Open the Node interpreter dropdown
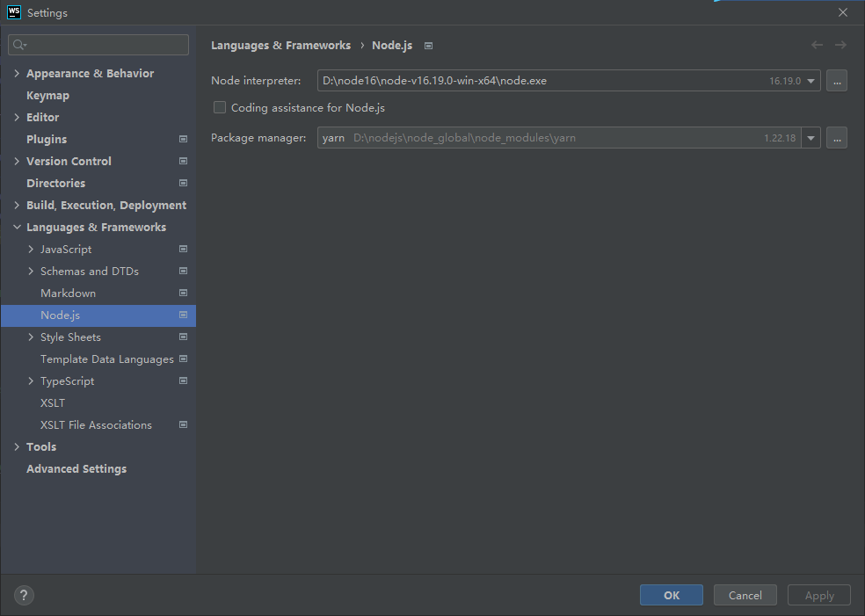This screenshot has height=616, width=865. point(810,80)
